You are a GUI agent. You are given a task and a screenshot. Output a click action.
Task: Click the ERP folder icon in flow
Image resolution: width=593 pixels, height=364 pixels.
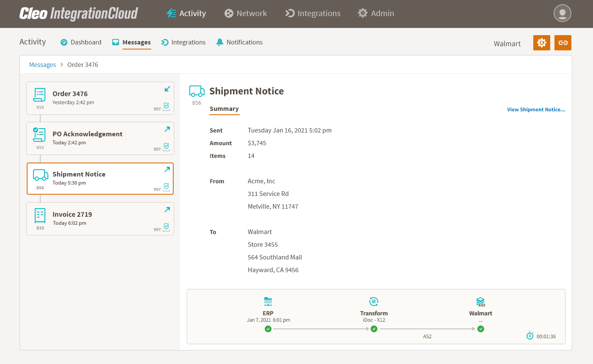coord(268,302)
